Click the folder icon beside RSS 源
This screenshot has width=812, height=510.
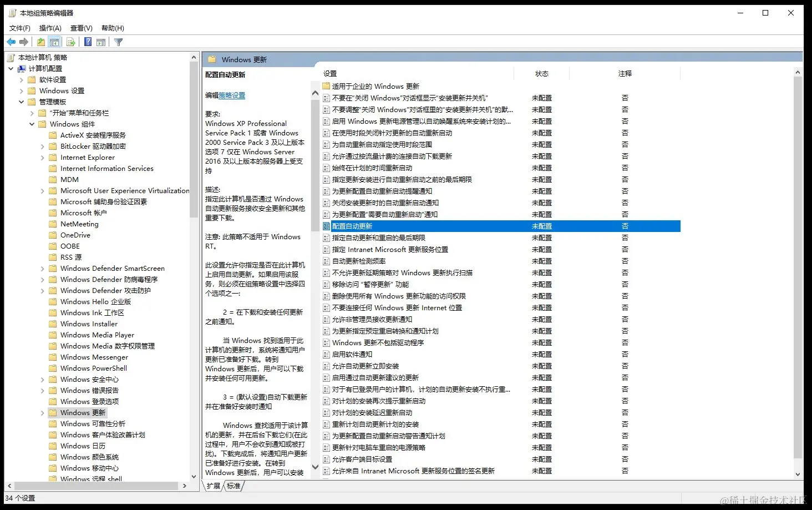pyautogui.click(x=53, y=257)
